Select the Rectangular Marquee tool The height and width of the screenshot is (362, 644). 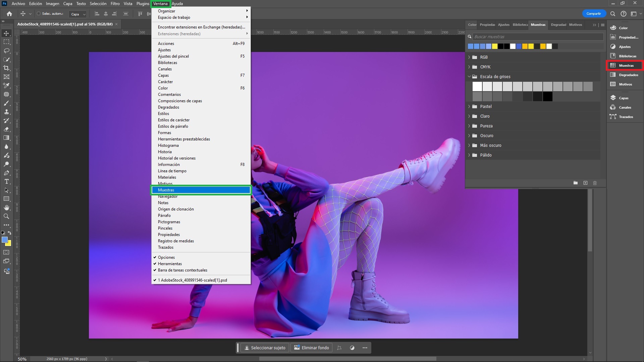(6, 42)
